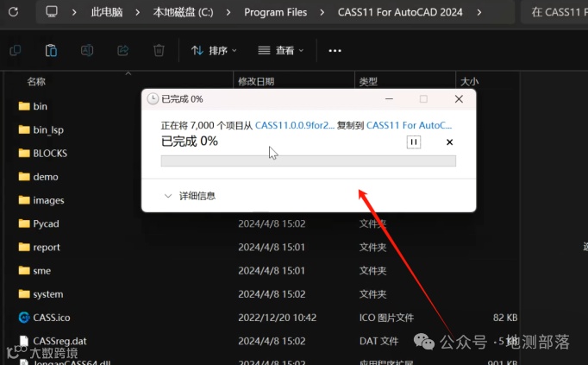
Task: Click report folder date 2024/4/8 15:01
Action: point(272,248)
